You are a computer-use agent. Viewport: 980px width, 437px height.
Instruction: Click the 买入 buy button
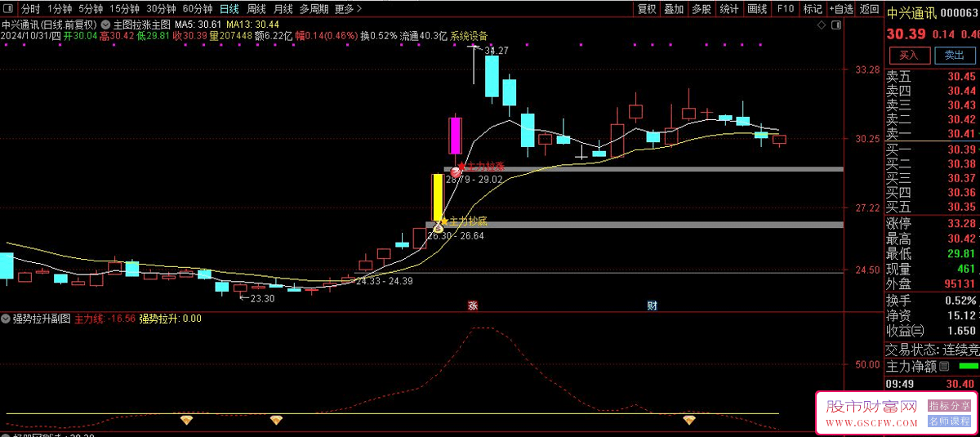point(908,56)
